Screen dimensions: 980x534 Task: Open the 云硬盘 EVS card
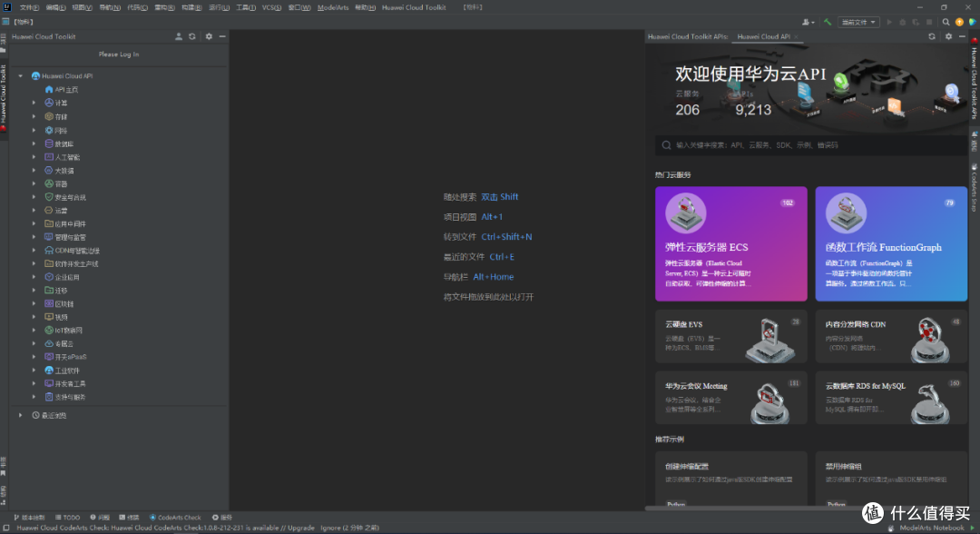coord(731,336)
